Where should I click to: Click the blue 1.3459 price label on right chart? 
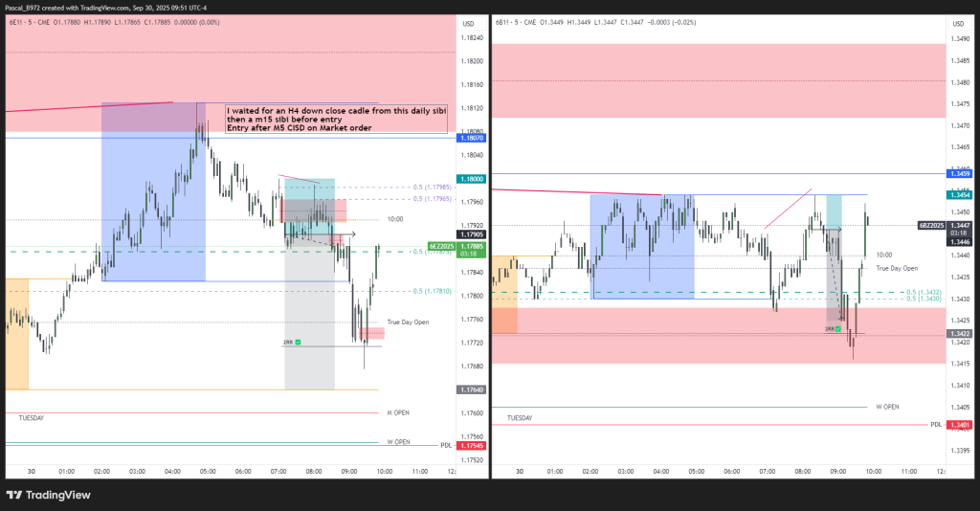[961, 173]
